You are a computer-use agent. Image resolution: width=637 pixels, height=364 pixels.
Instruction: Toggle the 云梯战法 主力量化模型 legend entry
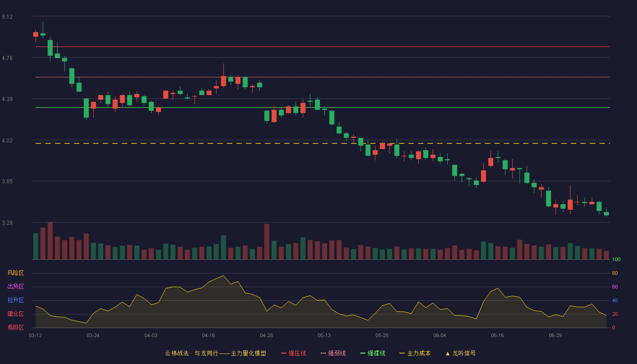point(215,353)
